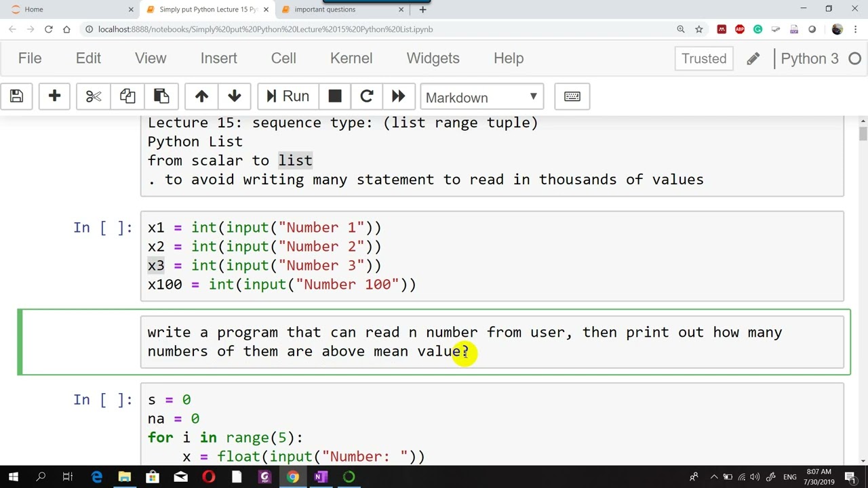Paste cells below icon

pos(161,96)
